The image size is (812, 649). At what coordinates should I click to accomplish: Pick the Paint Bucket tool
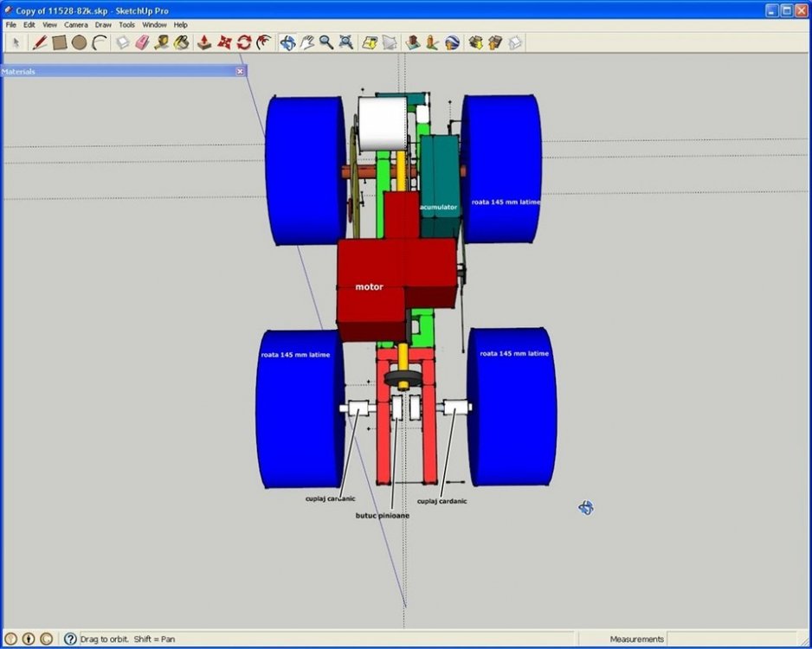[x=182, y=42]
